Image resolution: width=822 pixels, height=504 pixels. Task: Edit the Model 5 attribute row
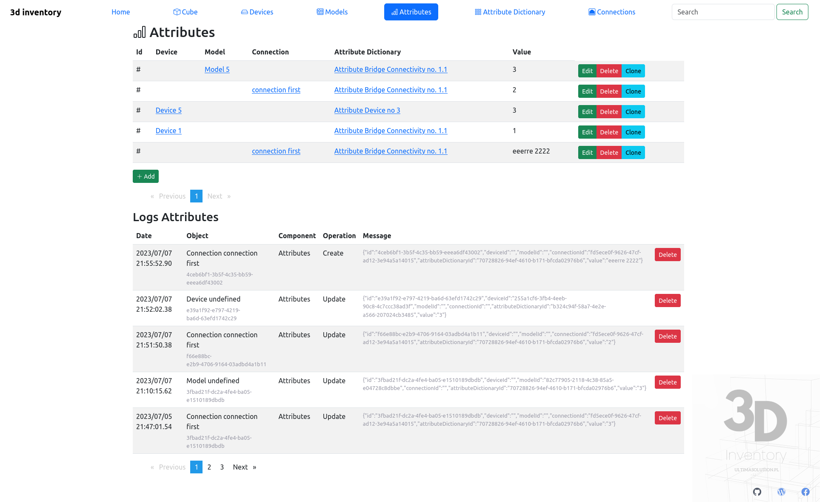click(x=587, y=71)
